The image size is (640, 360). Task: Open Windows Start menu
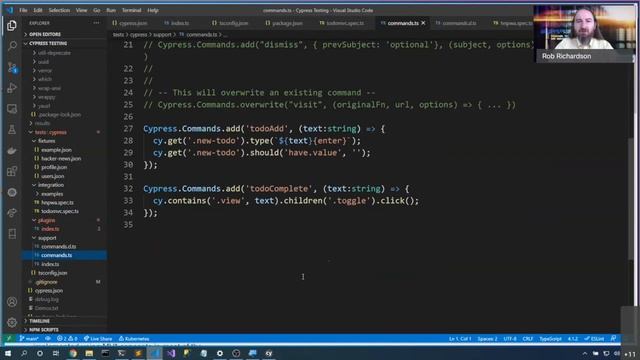(x=8, y=353)
